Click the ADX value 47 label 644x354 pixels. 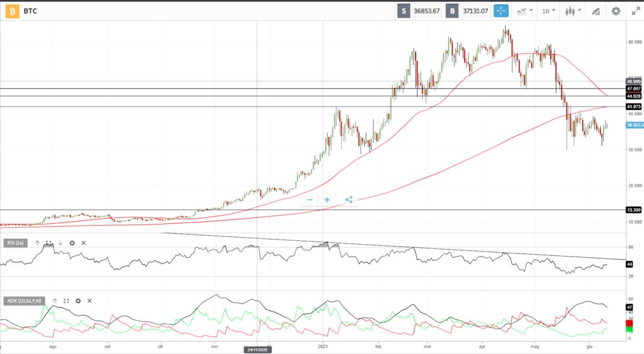tap(629, 307)
